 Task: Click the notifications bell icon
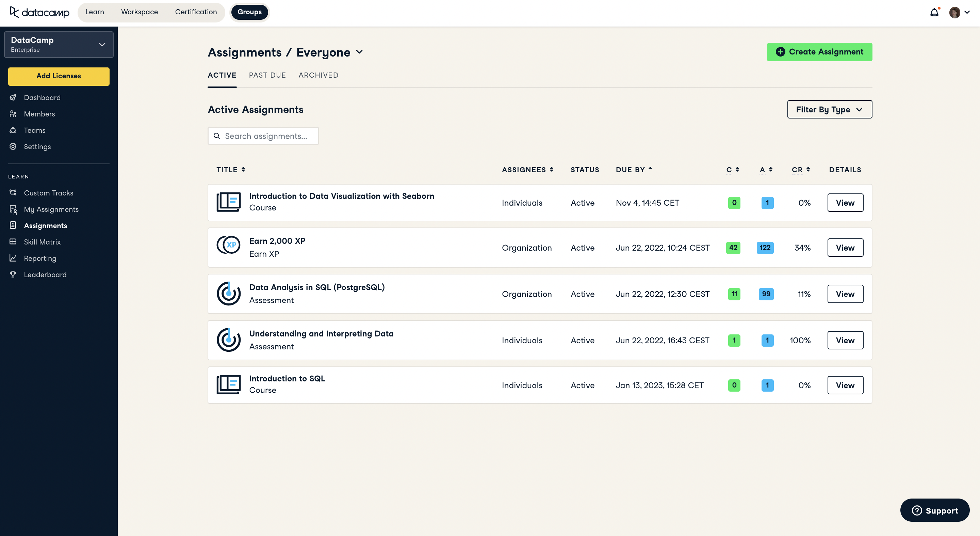pyautogui.click(x=934, y=13)
